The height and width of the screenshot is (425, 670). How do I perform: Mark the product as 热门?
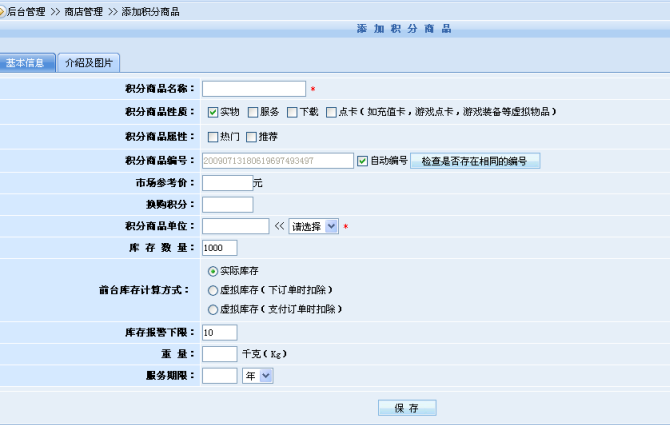[x=213, y=137]
